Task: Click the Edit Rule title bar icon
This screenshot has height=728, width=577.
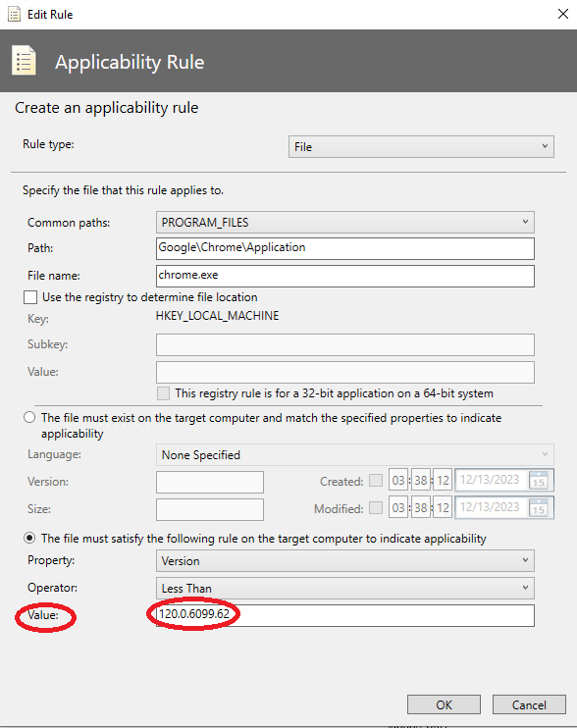Action: [15, 15]
